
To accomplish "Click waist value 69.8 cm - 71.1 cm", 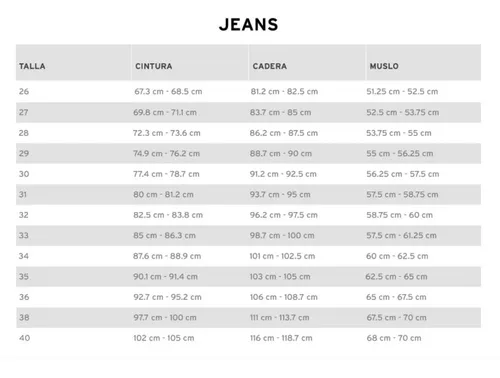I will (165, 112).
